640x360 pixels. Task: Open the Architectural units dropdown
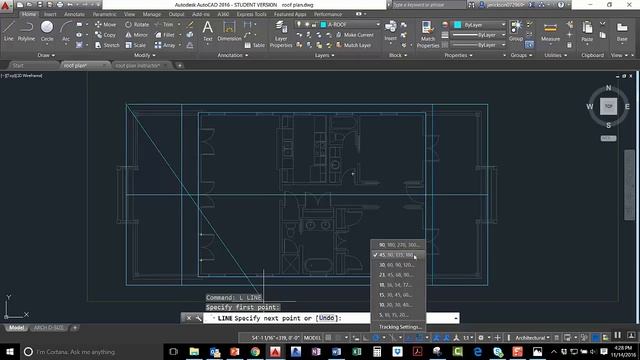[x=532, y=338]
